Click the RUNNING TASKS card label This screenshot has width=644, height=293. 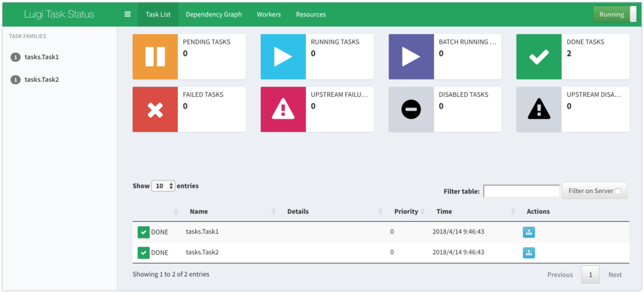pyautogui.click(x=335, y=42)
